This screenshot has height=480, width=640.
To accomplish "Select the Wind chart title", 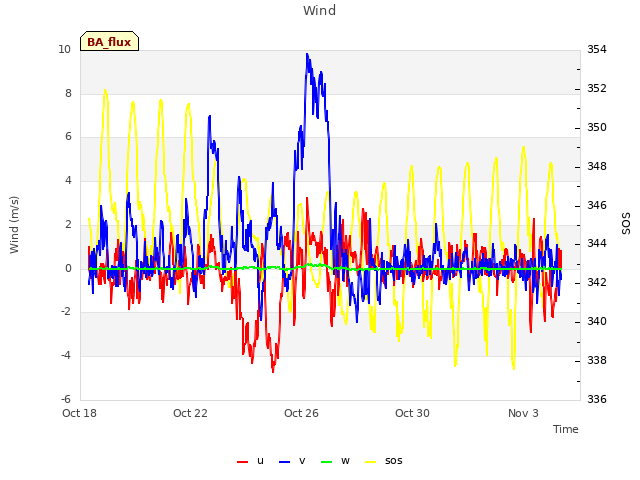I will click(x=320, y=10).
